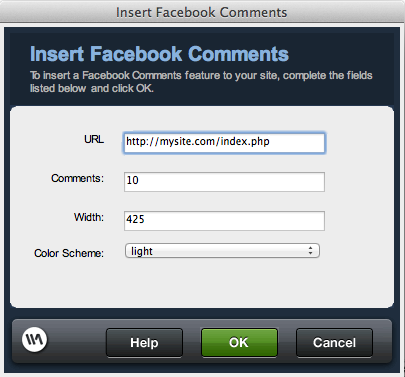Dismiss dialog with Cancel button

tap(334, 343)
